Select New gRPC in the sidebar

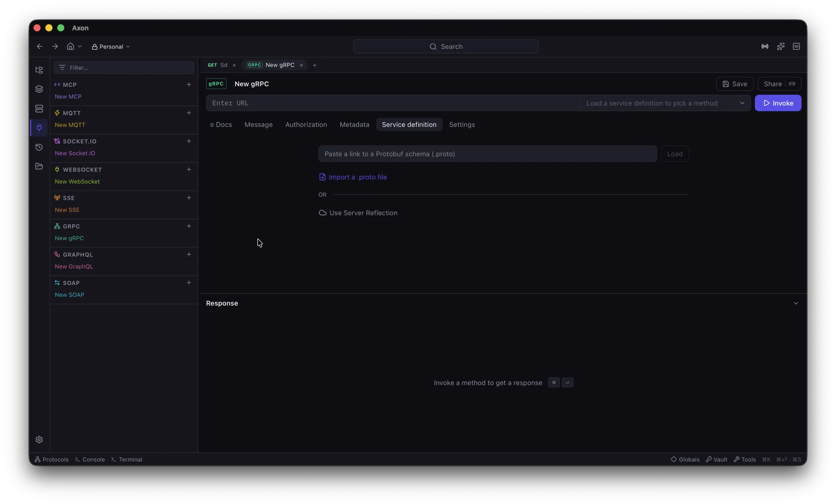(x=69, y=238)
